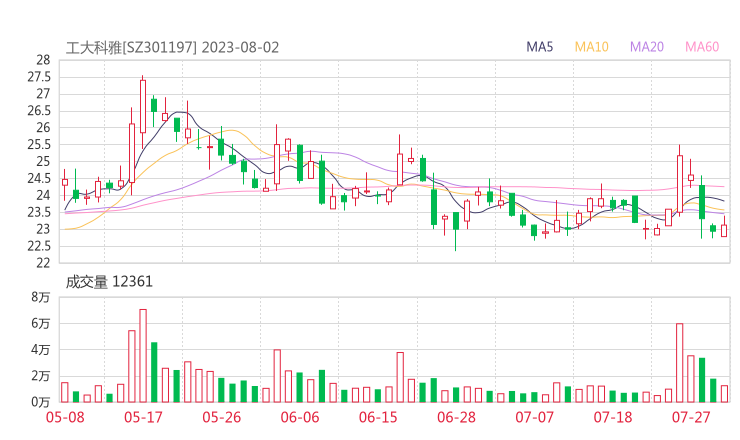This screenshot has height=440, width=740.
Task: Click the 6万 volume axis label
Action: 41,323
